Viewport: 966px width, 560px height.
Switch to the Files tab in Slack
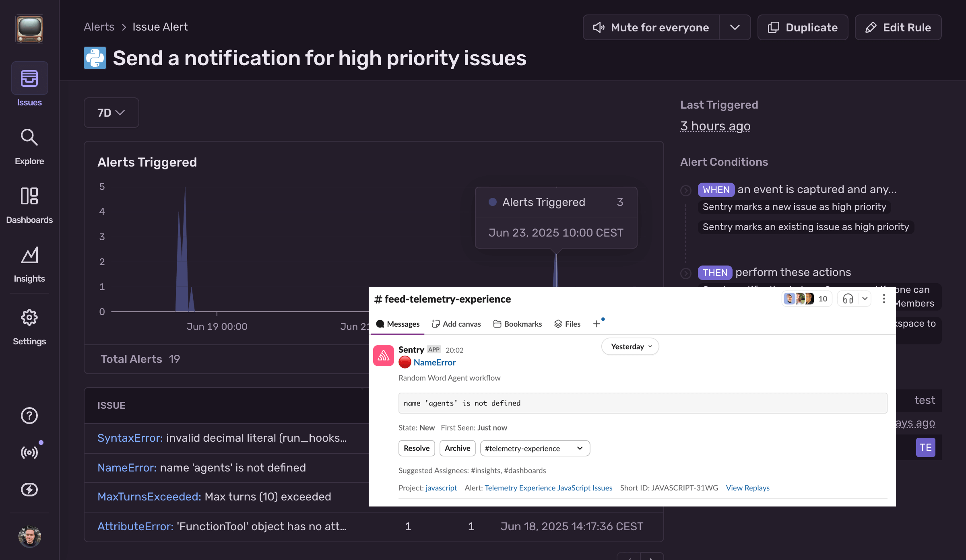pos(567,324)
